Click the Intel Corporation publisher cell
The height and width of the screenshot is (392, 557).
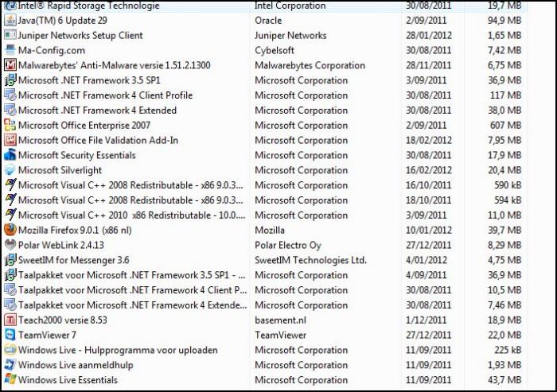pos(290,6)
